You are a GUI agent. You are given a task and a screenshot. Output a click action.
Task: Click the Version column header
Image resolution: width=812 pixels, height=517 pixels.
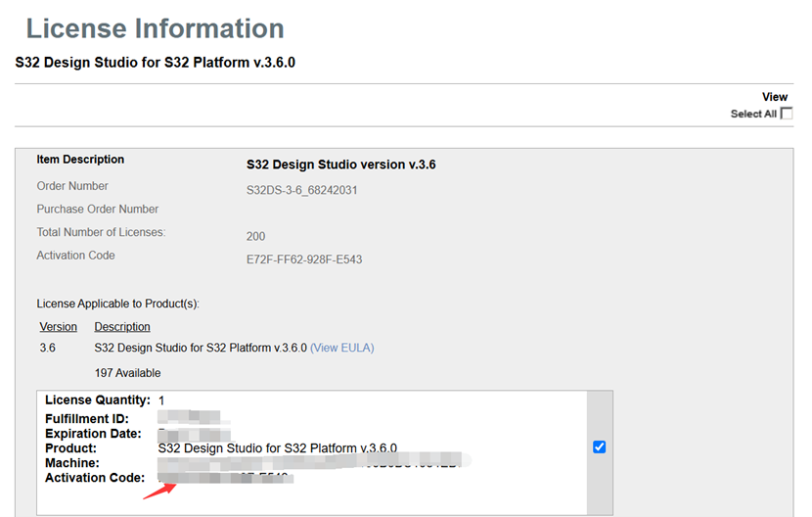57,327
